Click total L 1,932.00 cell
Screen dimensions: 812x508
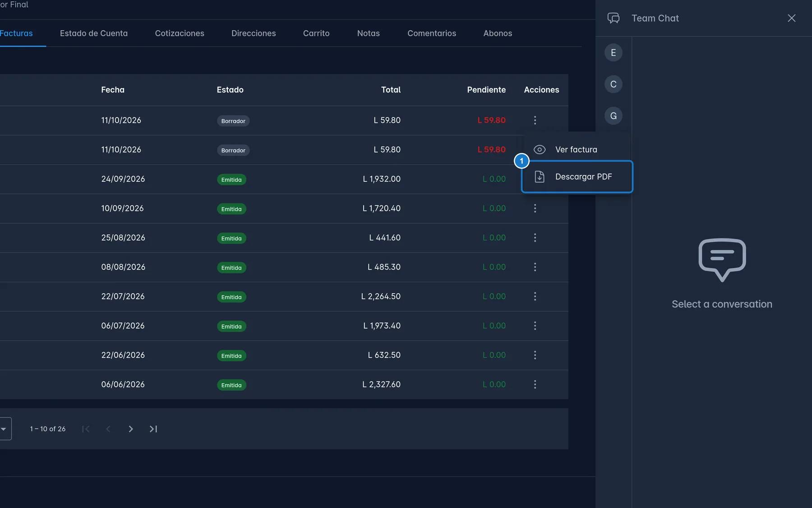click(x=382, y=179)
